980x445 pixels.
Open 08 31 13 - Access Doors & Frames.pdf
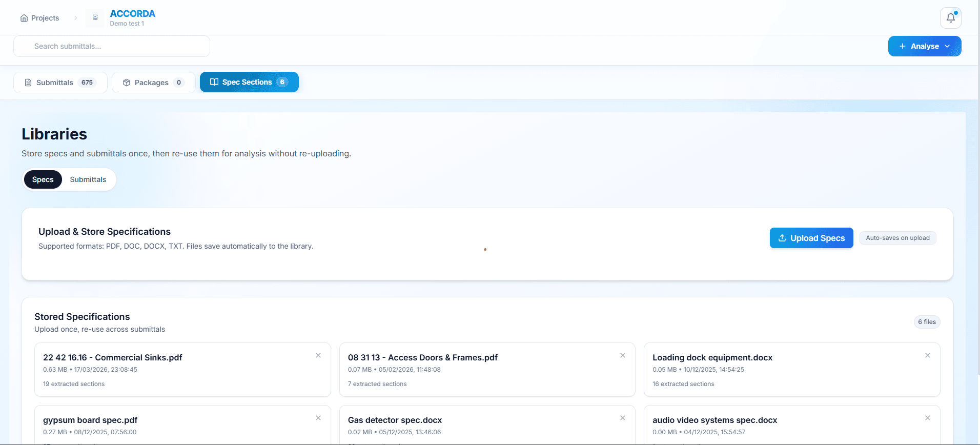tap(487, 370)
